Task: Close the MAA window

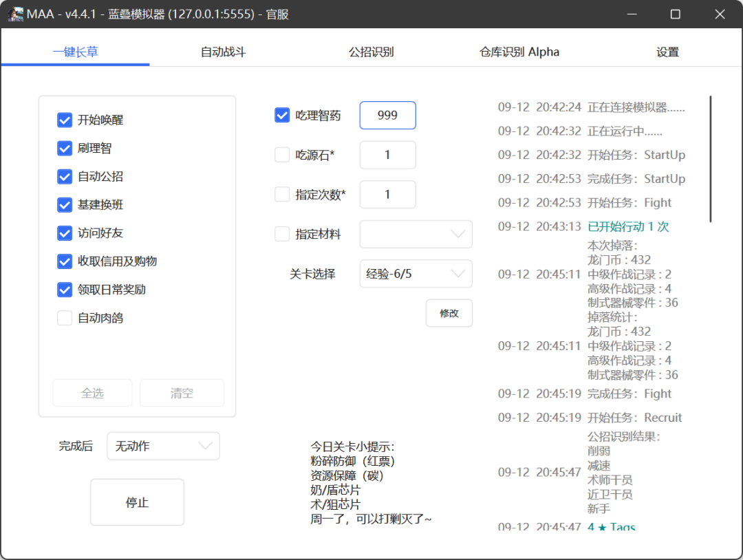Action: [720, 14]
